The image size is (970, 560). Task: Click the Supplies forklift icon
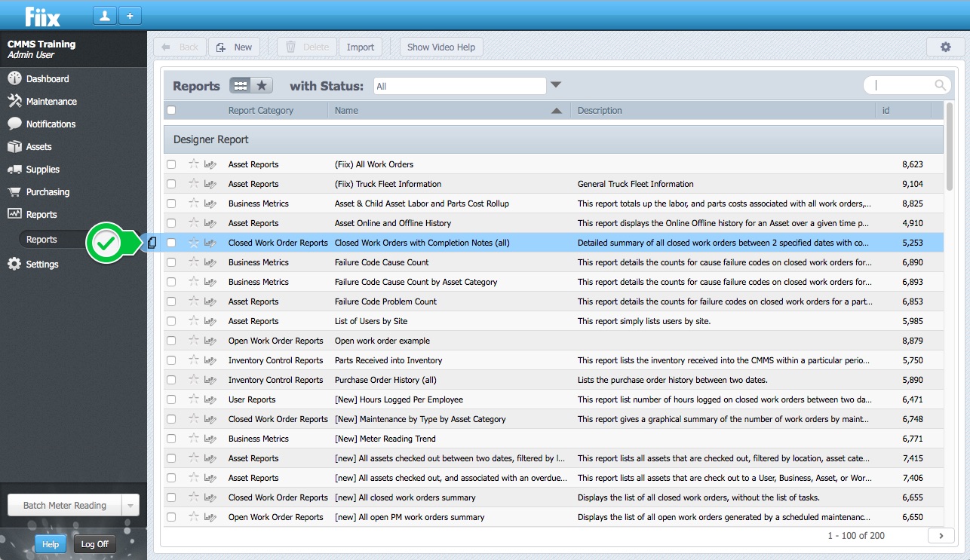(14, 169)
